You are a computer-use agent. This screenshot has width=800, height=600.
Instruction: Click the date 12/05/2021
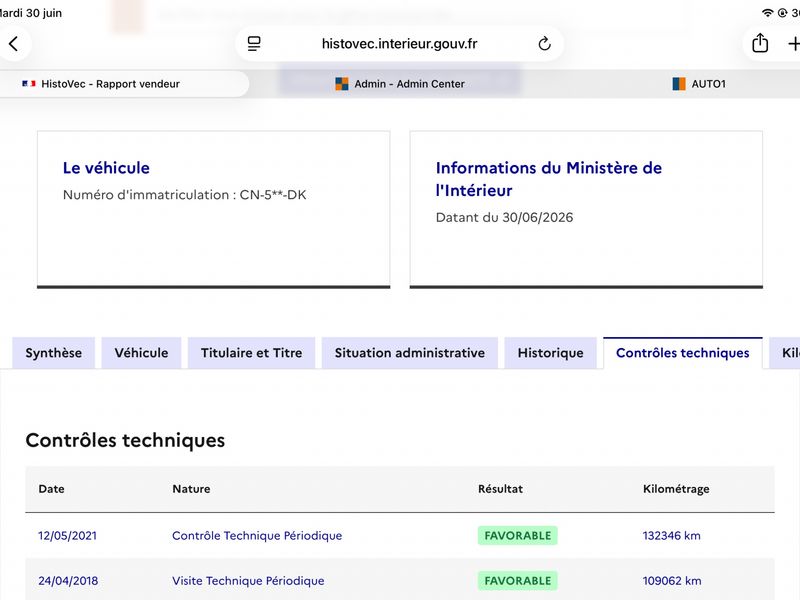tap(67, 536)
